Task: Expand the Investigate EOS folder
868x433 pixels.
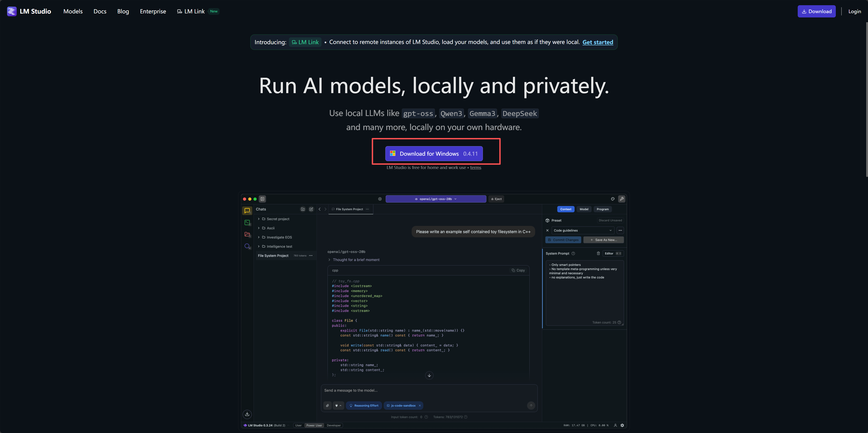Action: pos(259,237)
